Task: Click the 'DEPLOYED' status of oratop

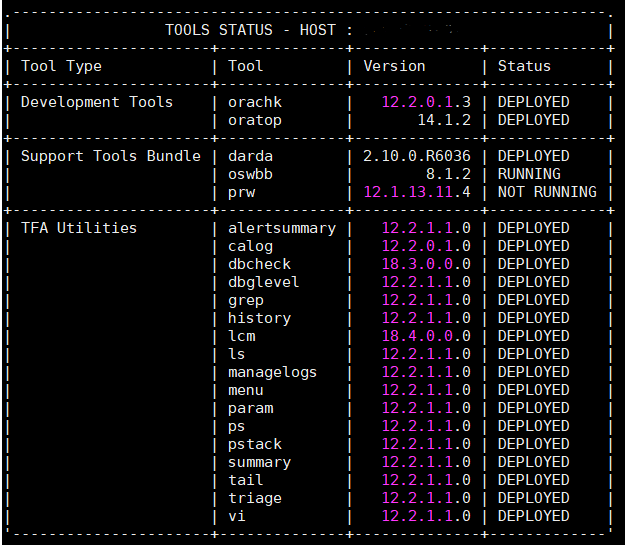Action: (x=533, y=120)
